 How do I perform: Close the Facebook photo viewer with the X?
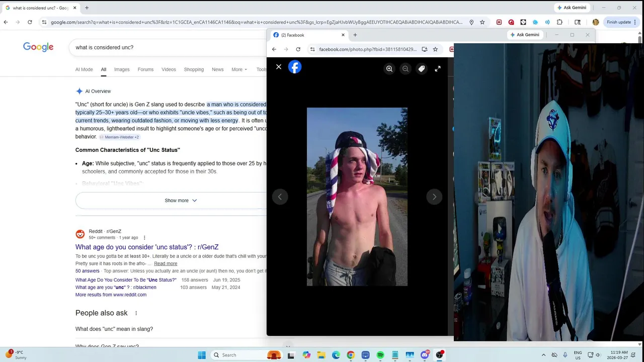[x=279, y=67]
